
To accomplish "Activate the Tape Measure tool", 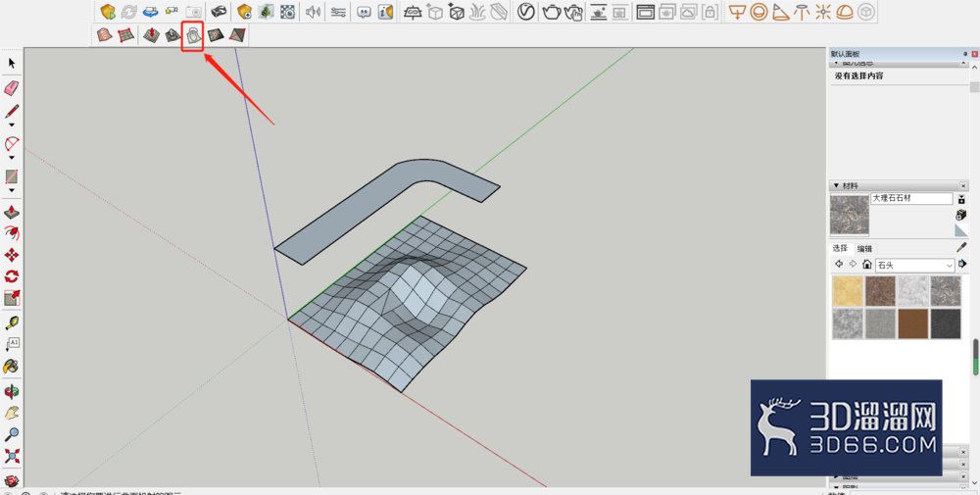I will (12, 323).
